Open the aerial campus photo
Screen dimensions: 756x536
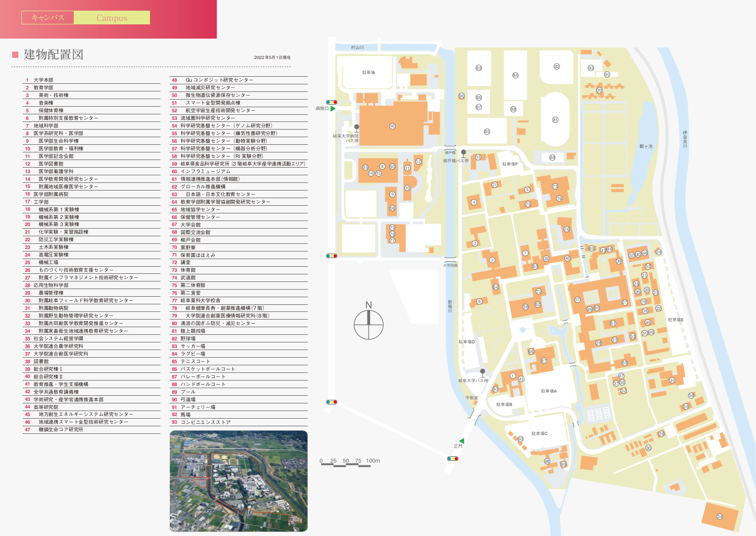pos(238,481)
